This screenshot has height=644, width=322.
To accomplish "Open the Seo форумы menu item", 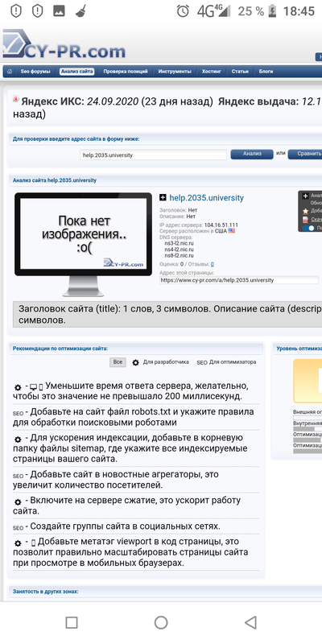I will pos(35,72).
